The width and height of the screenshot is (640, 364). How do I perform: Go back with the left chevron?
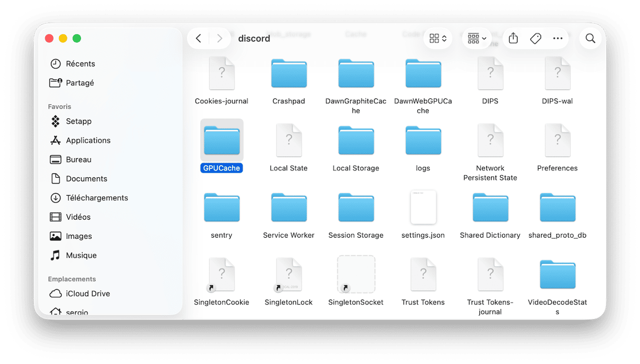tap(198, 38)
